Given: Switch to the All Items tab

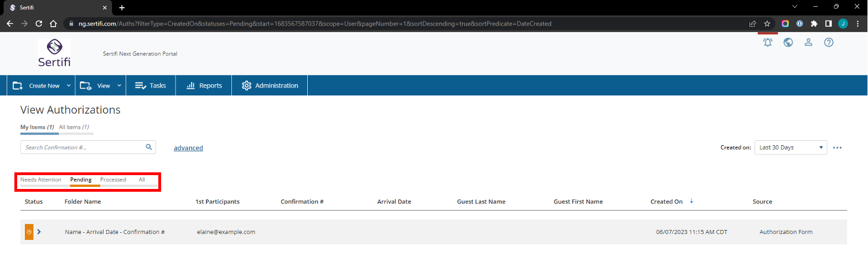Looking at the screenshot, I should coord(74,127).
